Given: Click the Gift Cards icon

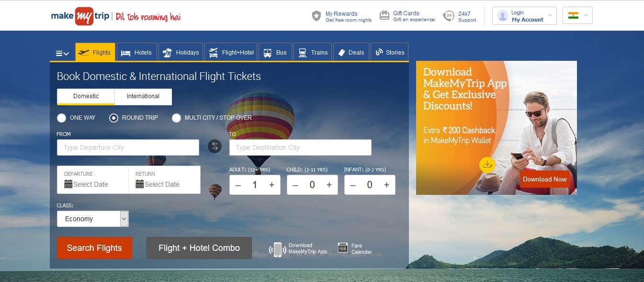Looking at the screenshot, I should 384,16.
